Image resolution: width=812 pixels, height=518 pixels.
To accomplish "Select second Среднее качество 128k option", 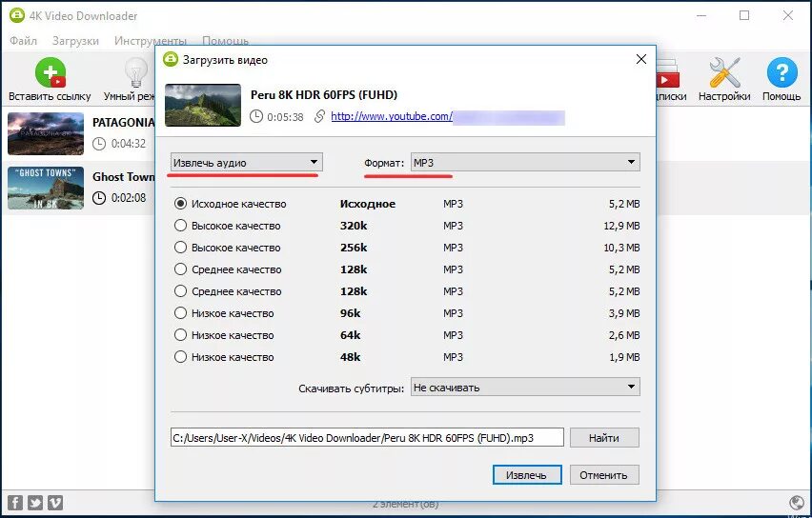I will pos(180,291).
